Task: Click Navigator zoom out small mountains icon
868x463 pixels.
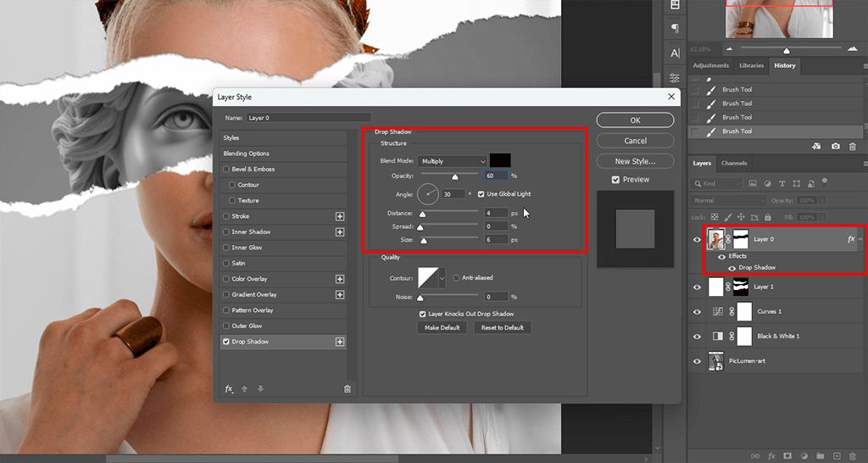Action: click(x=729, y=49)
